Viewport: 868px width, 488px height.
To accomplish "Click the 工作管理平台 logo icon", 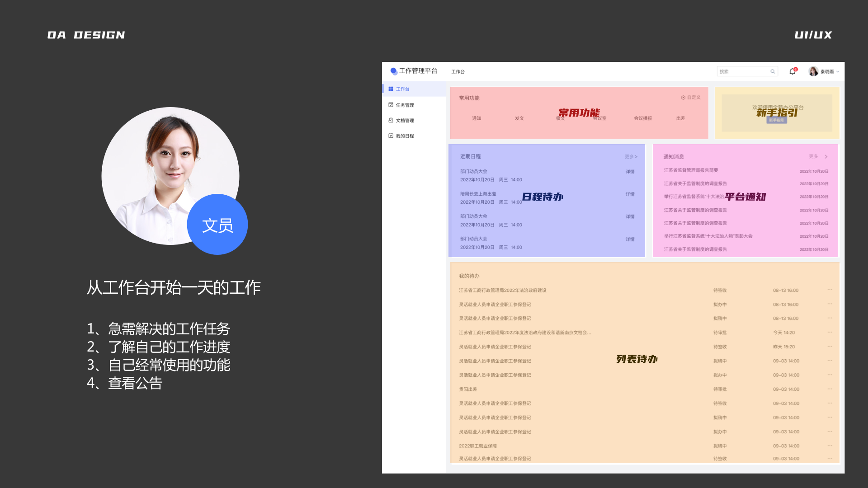I will point(394,71).
